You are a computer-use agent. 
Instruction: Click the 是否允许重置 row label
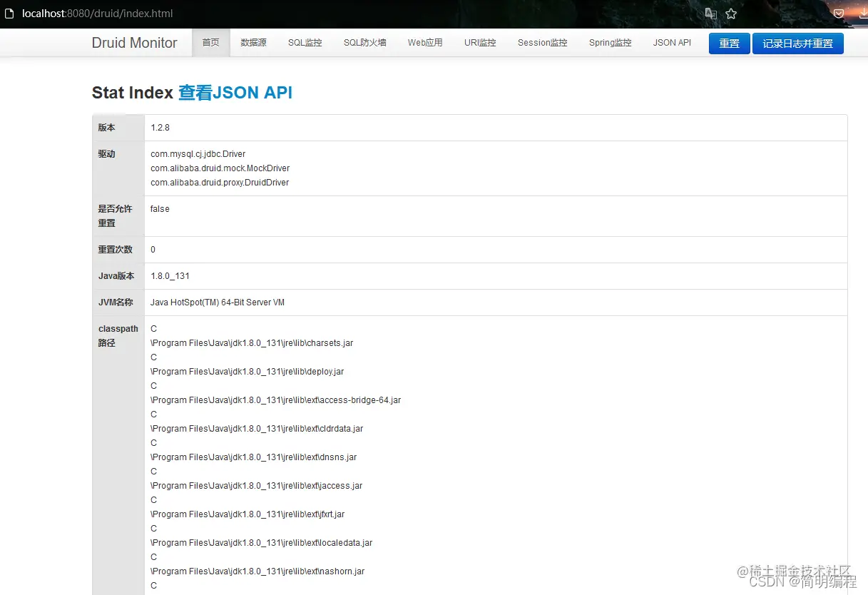tap(115, 216)
